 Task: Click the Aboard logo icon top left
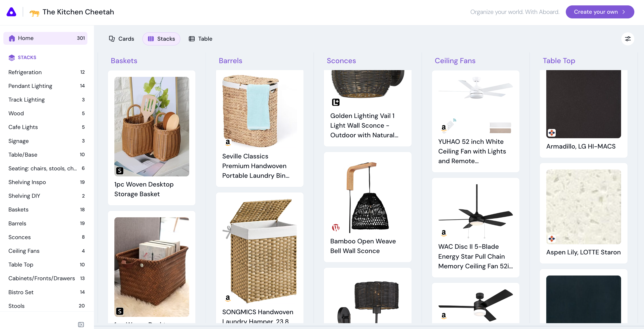[11, 11]
